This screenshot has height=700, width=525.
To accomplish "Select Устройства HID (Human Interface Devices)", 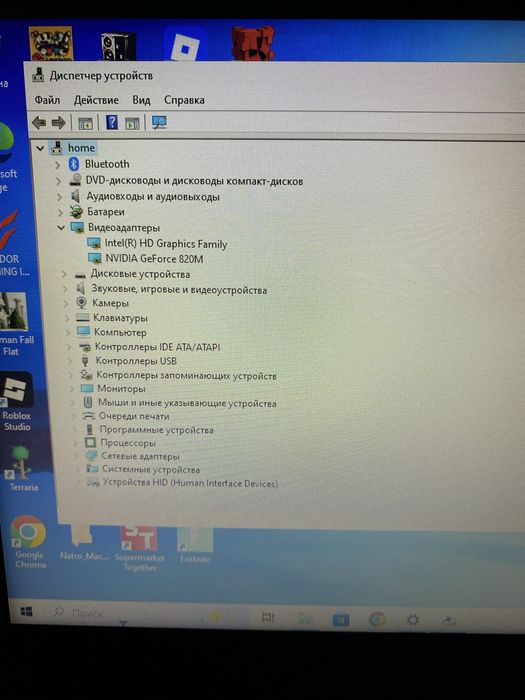I will point(190,483).
